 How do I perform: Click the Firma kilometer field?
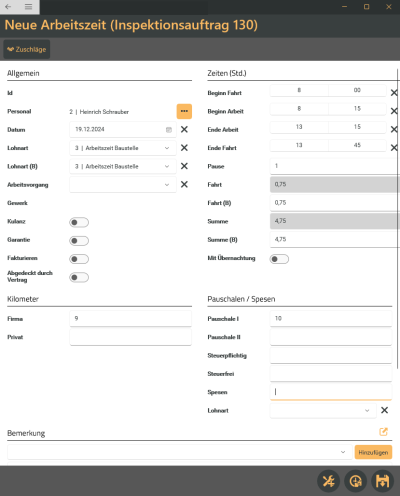tap(131, 319)
